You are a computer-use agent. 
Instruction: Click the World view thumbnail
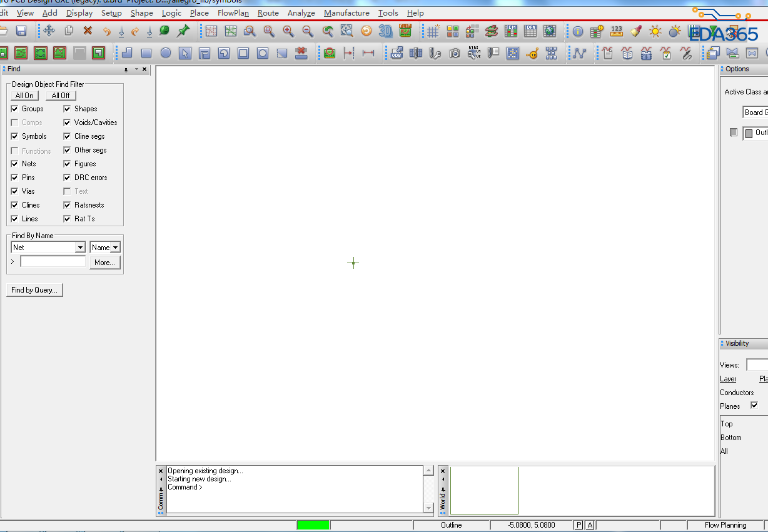485,490
